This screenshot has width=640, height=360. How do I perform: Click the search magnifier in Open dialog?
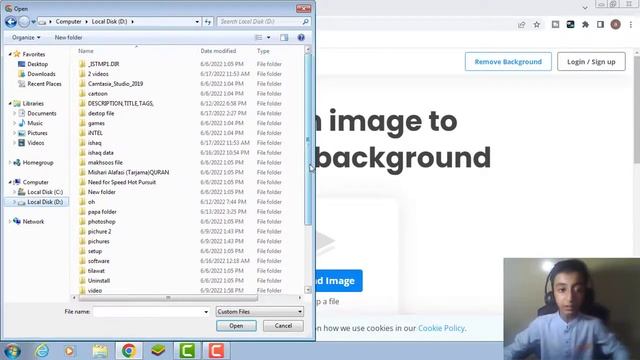(305, 22)
